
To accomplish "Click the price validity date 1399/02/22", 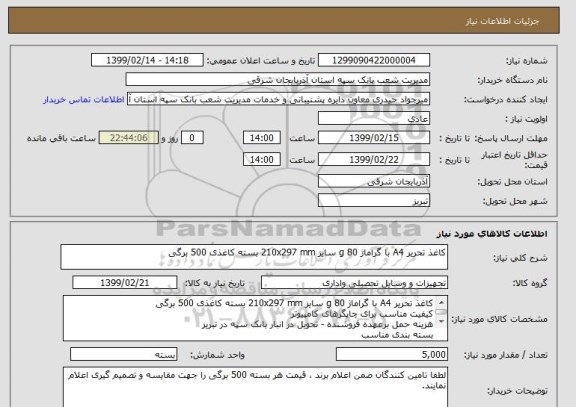I will tap(374, 160).
